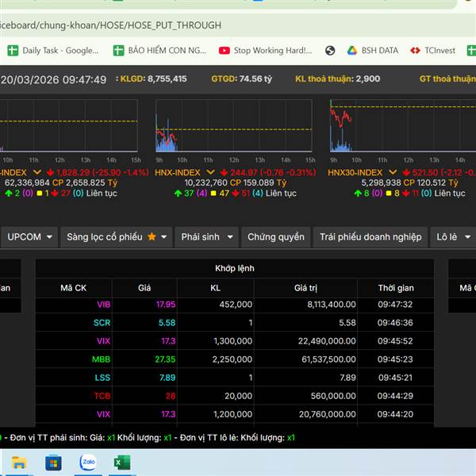The image size is (476, 476).
Task: Click the GTGD 74.56 tỷ statistic
Action: pyautogui.click(x=242, y=79)
